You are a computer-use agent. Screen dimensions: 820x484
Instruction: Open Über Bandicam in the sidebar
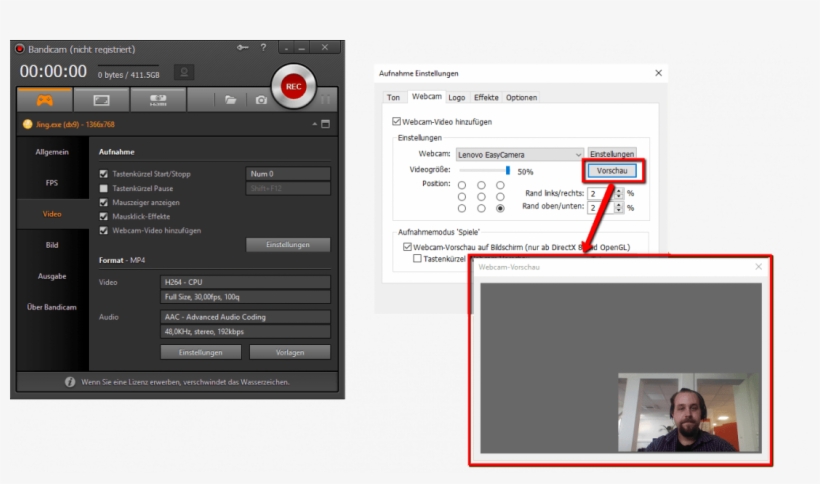[52, 307]
